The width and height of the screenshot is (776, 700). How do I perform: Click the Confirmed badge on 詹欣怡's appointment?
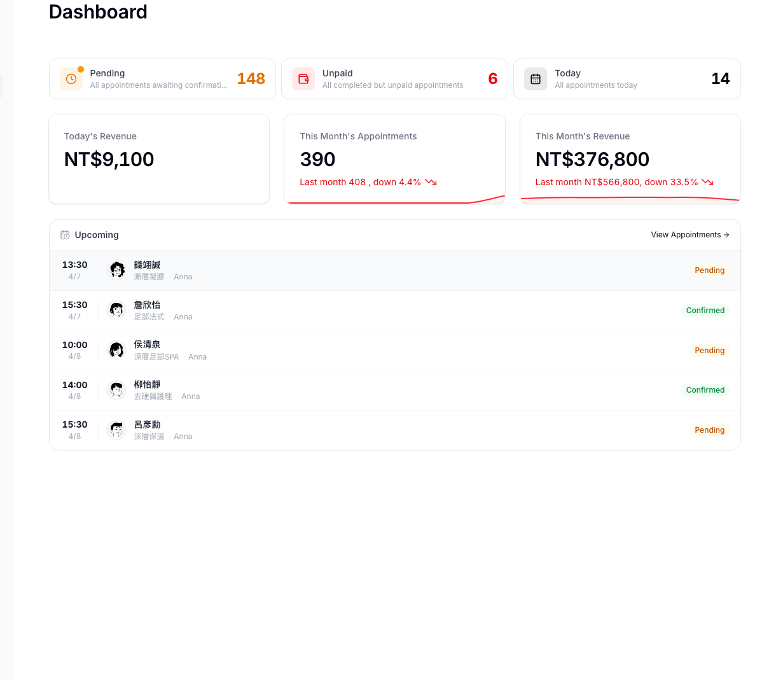[705, 310]
